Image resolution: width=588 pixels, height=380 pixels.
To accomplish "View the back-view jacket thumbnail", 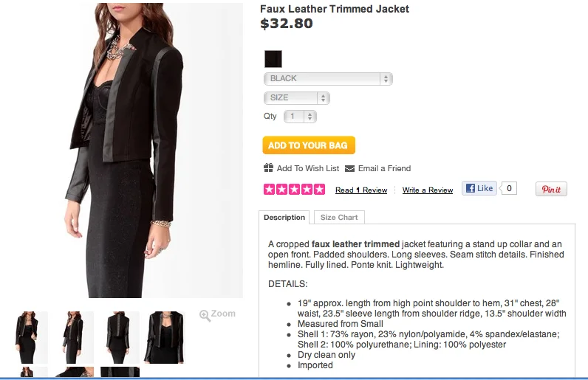I will click(120, 337).
